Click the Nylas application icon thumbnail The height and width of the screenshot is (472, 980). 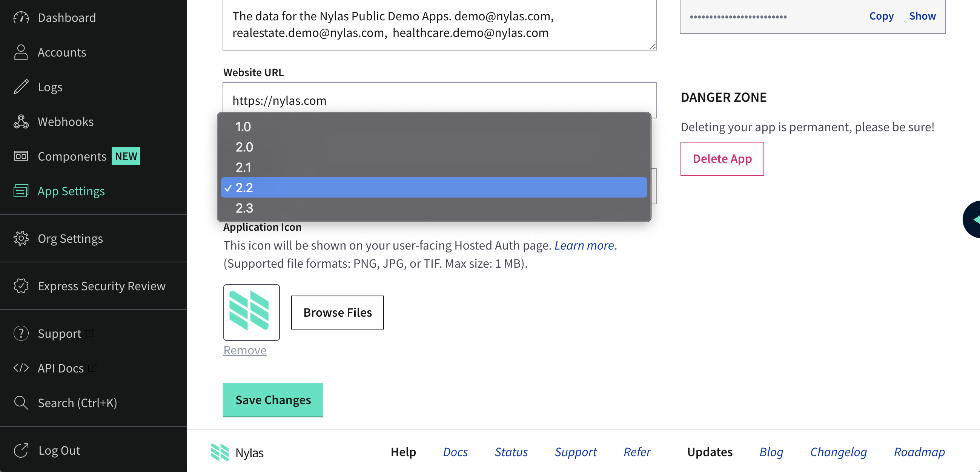(251, 312)
